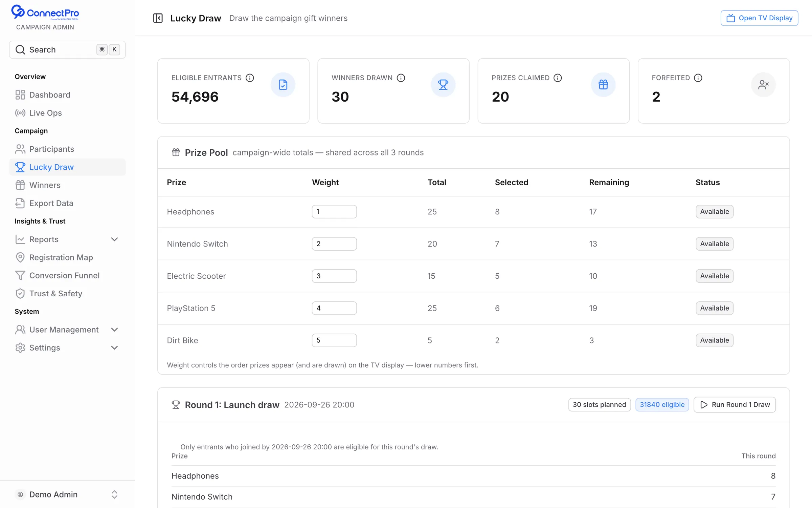Collapse the sidebar panel icon

(158, 18)
